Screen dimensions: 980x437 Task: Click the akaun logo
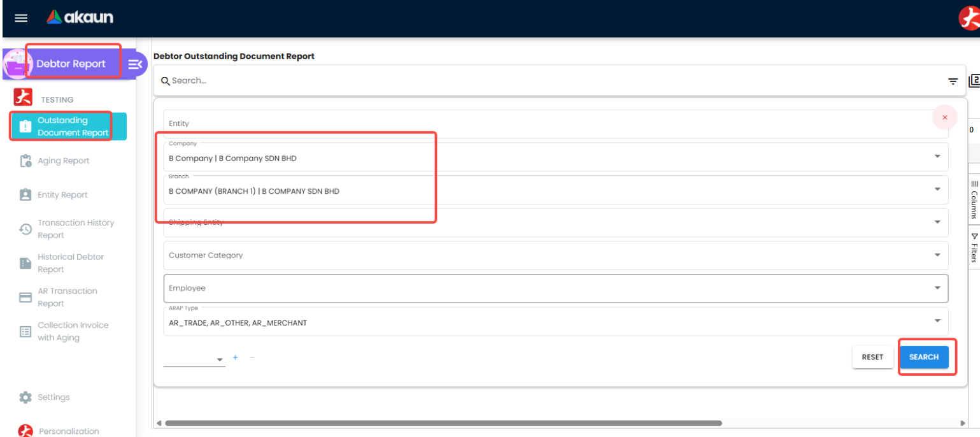tap(79, 17)
